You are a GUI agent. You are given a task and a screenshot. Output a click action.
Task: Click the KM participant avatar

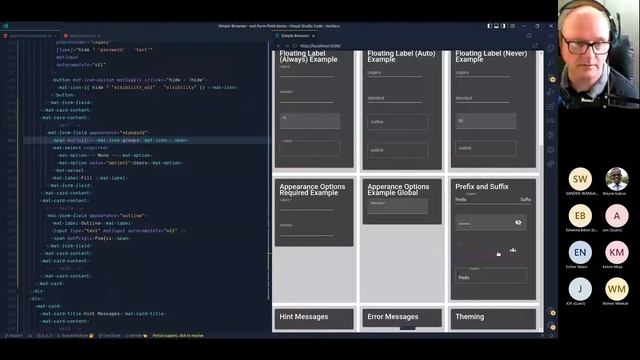tap(617, 253)
